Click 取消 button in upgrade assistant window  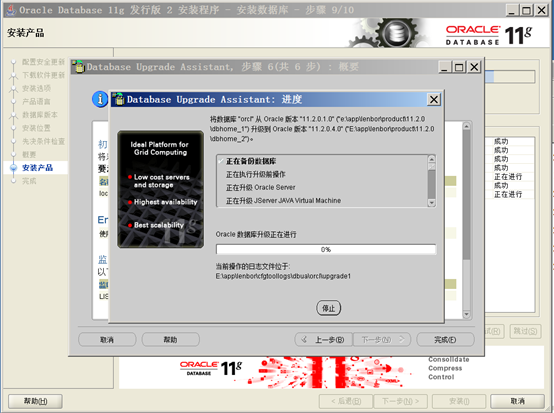(x=107, y=340)
